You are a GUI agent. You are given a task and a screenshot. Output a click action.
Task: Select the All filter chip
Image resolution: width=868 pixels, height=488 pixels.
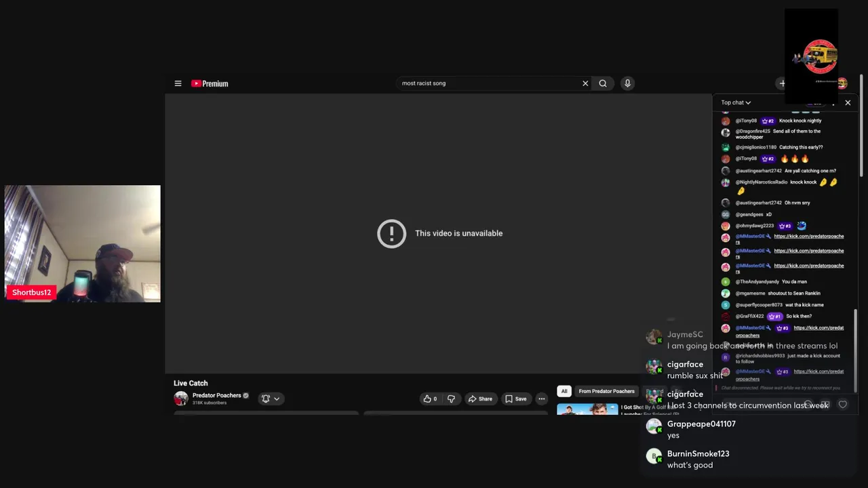pyautogui.click(x=564, y=391)
